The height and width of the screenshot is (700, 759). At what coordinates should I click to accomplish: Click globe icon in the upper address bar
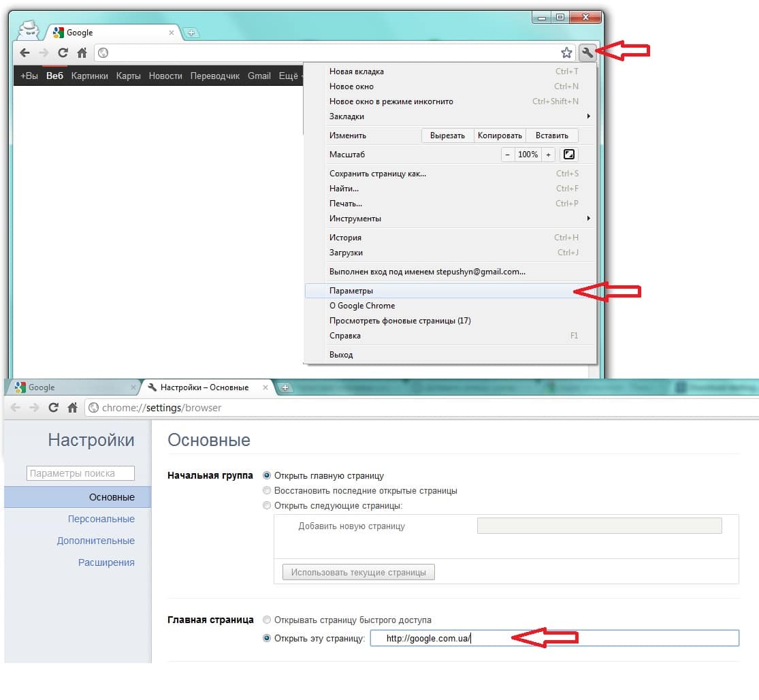103,52
